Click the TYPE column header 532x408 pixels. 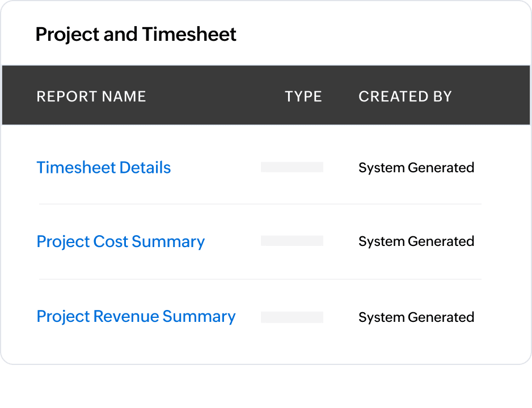pyautogui.click(x=303, y=96)
